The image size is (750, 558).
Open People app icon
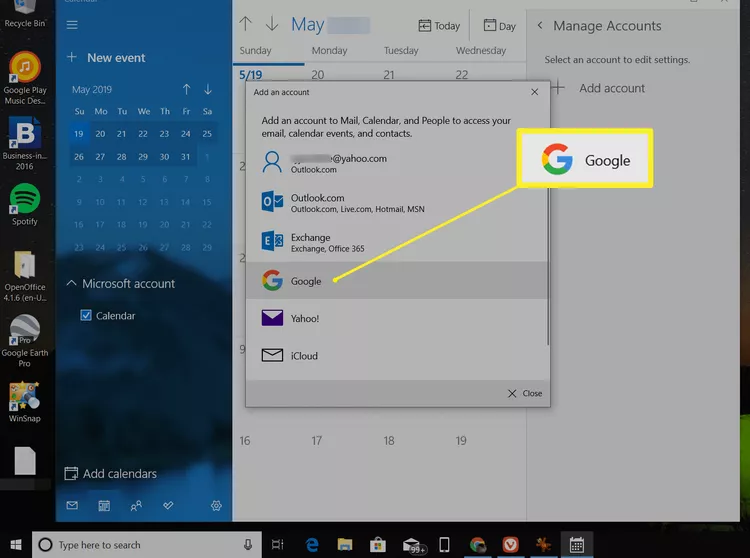[x=136, y=505]
